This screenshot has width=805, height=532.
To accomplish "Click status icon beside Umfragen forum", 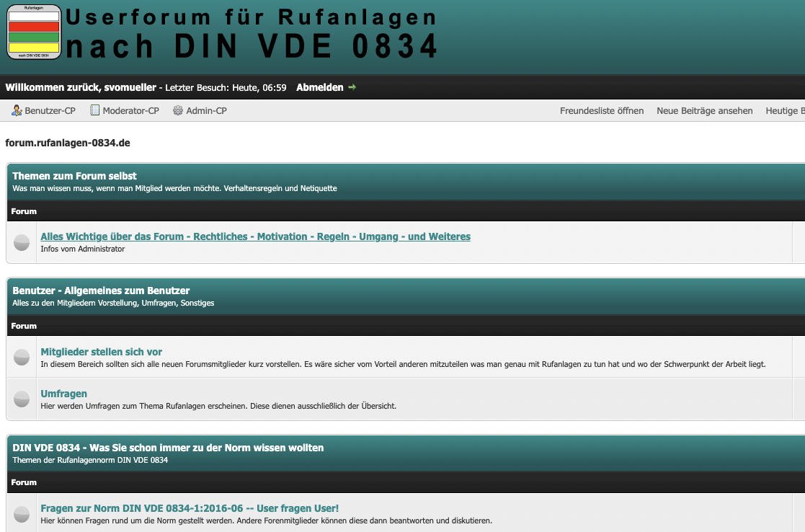I will click(22, 399).
